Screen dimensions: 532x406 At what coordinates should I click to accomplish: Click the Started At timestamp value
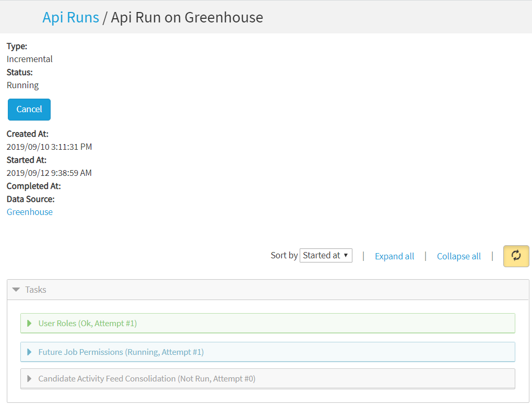coord(49,173)
